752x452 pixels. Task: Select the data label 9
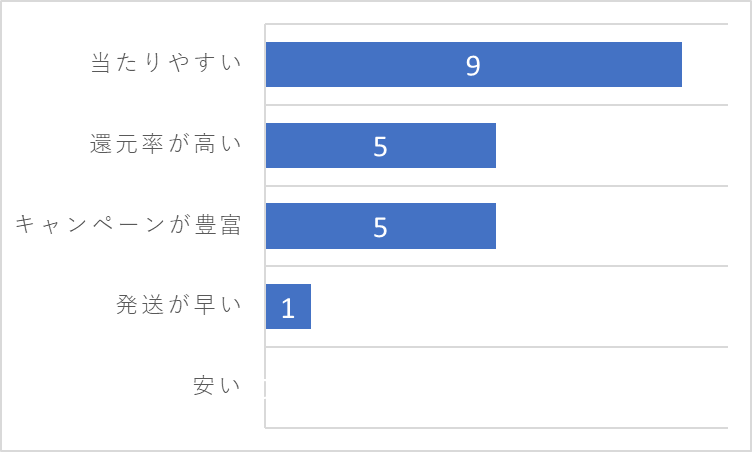tap(473, 66)
